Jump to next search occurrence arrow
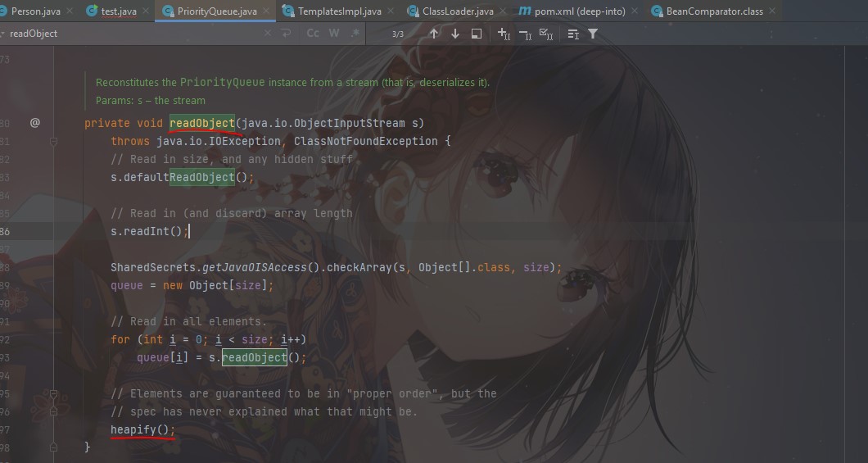Screen dimensions: 868x463 click(x=455, y=34)
